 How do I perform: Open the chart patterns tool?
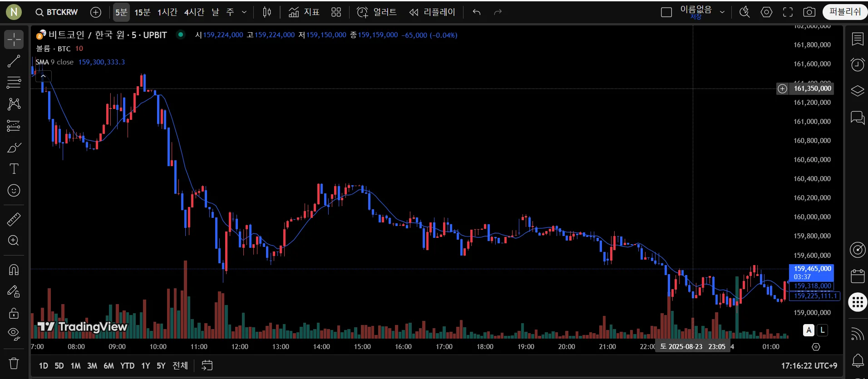14,104
